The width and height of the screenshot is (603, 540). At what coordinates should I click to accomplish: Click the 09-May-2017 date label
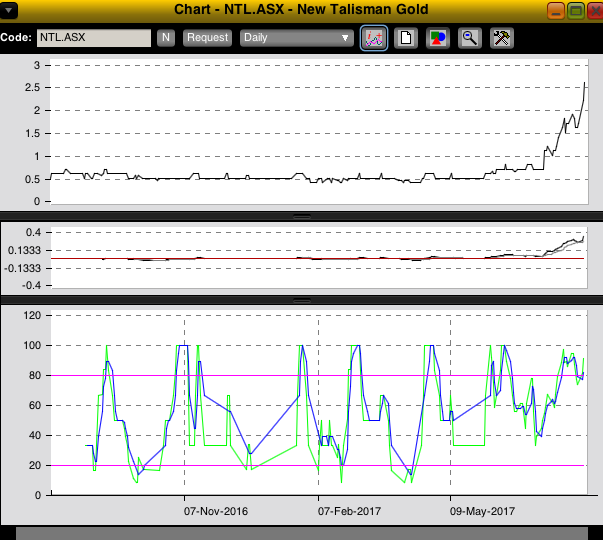point(482,511)
